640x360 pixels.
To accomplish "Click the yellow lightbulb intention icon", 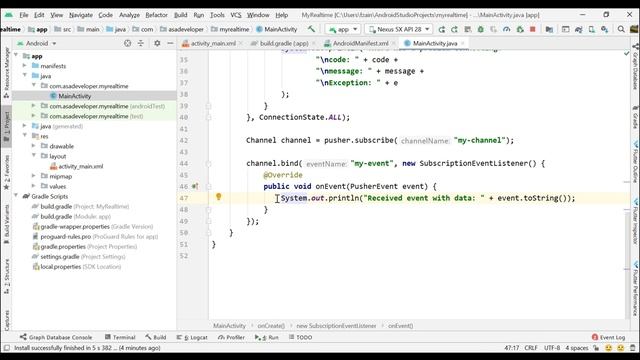I will 219,197.
